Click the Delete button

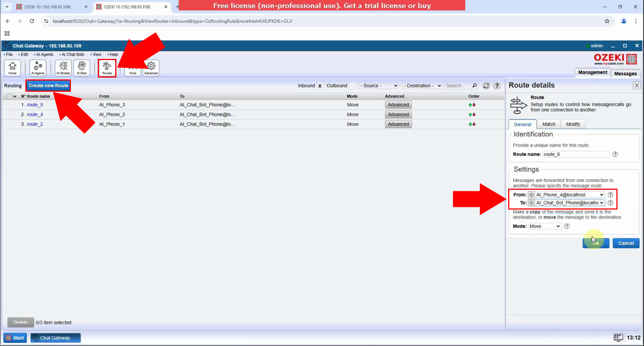click(x=21, y=323)
